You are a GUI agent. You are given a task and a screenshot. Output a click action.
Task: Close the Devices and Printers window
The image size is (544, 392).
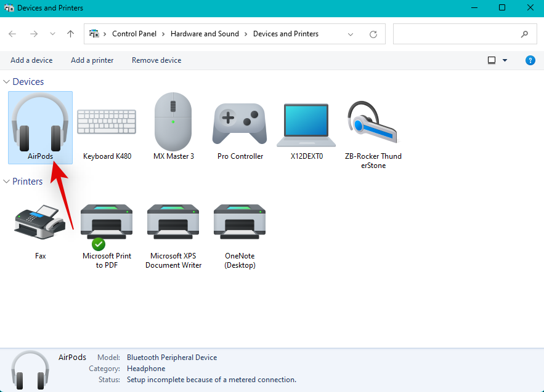tap(530, 7)
